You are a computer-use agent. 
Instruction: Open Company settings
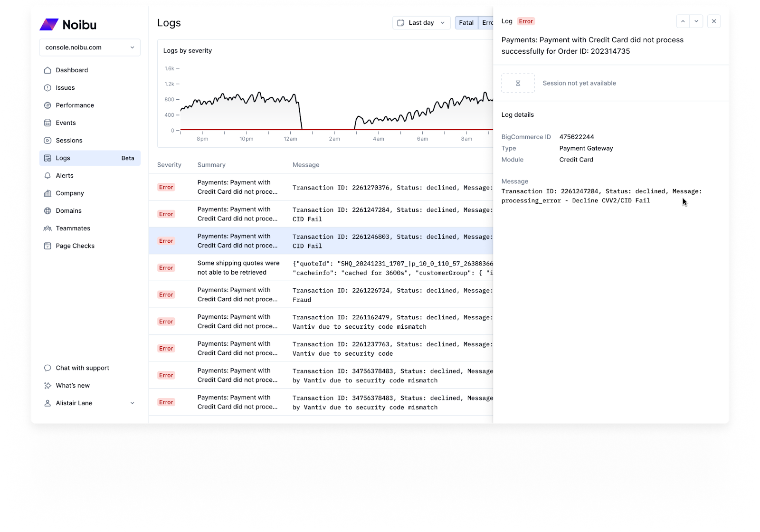90,193
